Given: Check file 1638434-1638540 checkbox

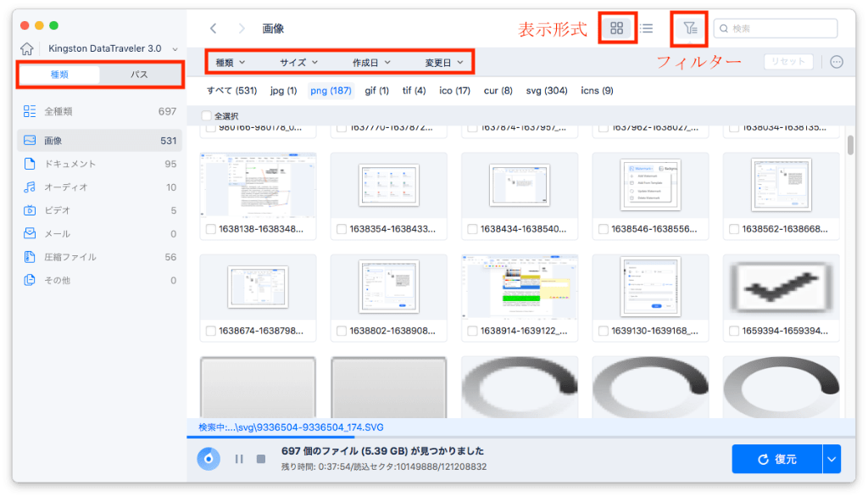Looking at the screenshot, I should click(x=472, y=229).
